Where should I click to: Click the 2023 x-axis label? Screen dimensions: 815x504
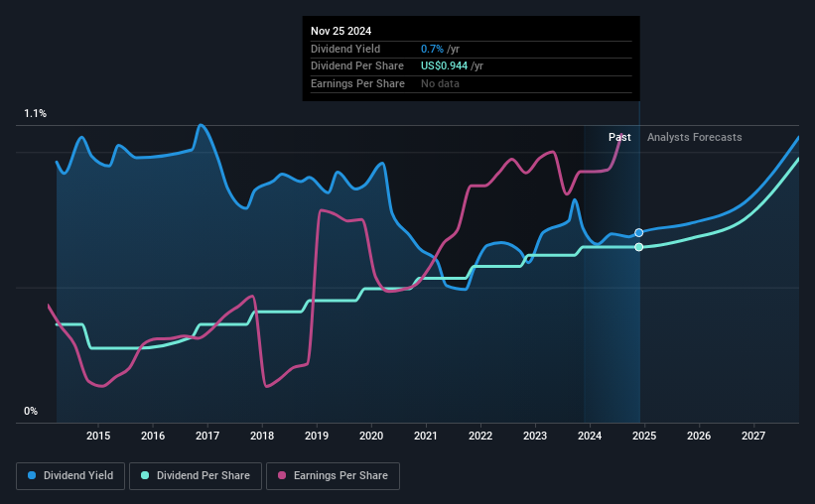coord(535,436)
